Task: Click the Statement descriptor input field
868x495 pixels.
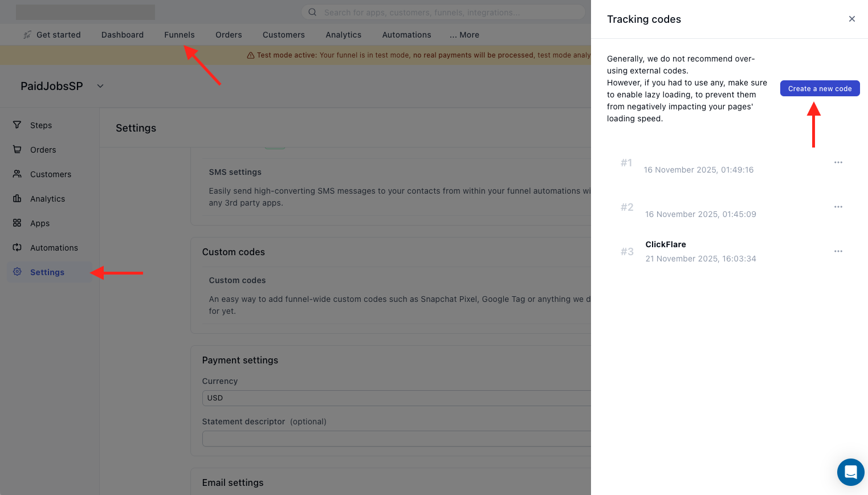Action: [396, 439]
